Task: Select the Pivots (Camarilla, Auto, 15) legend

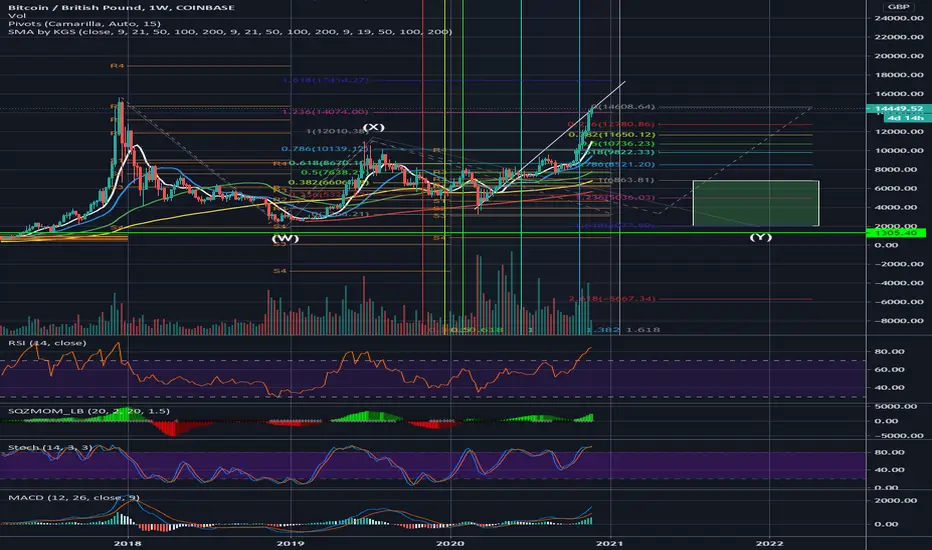Action: [x=84, y=24]
